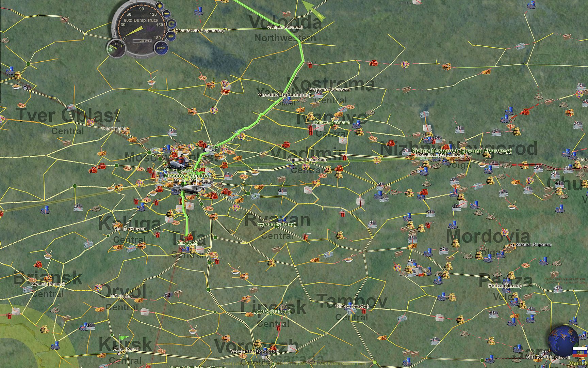Click the Oryol (Орёл) city label
The image size is (588, 368).
(x=121, y=296)
